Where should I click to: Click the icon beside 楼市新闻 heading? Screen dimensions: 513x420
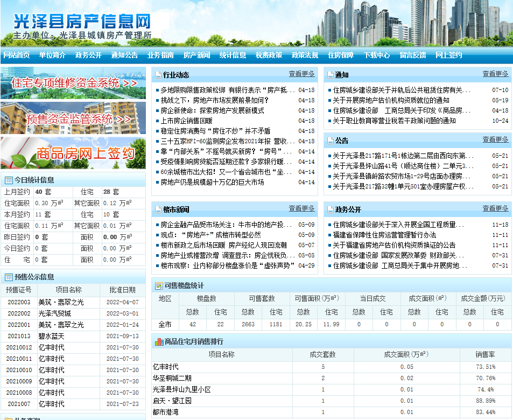158,209
